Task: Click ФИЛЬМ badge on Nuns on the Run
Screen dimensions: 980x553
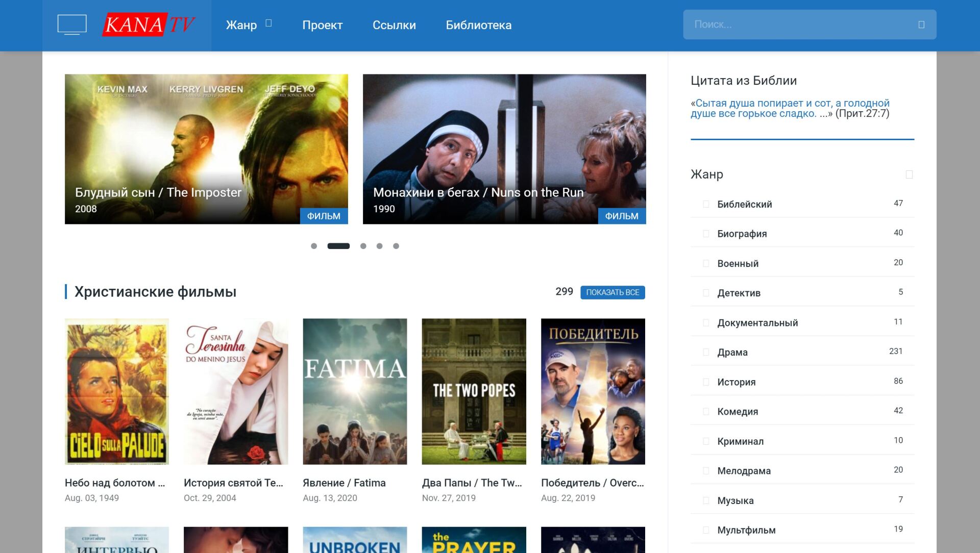Action: pyautogui.click(x=622, y=216)
